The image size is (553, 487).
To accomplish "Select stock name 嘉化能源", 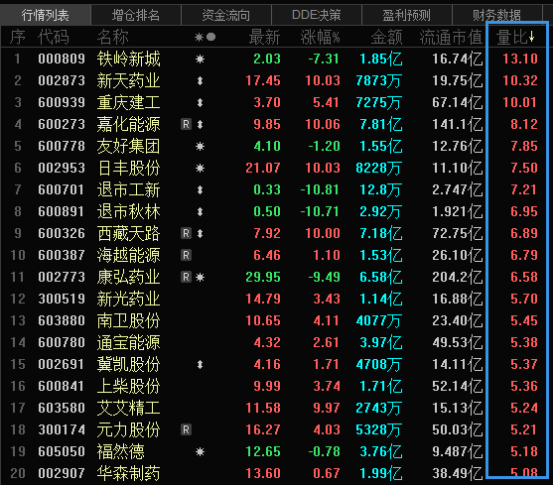I will tap(129, 124).
